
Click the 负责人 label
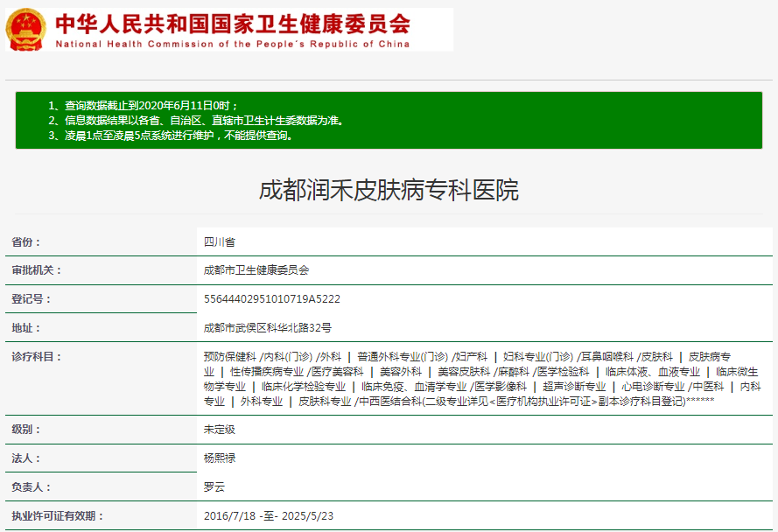tap(32, 487)
